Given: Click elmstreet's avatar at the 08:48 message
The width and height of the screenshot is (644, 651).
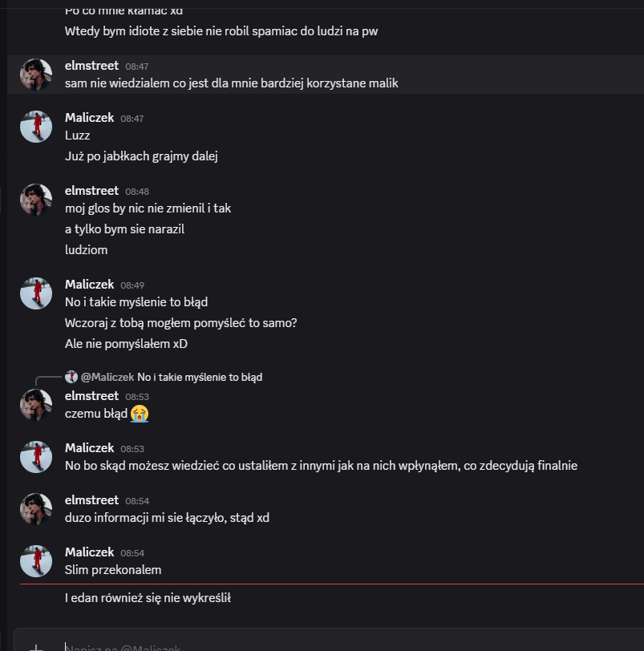Looking at the screenshot, I should (x=36, y=200).
